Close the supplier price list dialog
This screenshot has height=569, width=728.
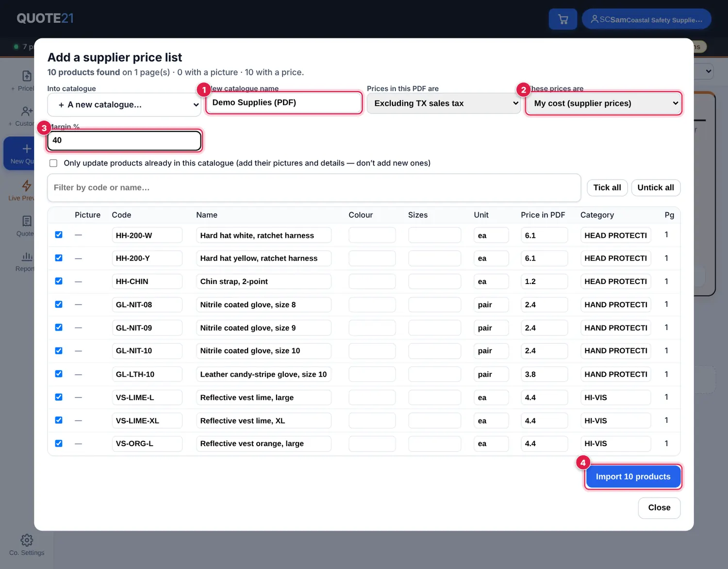[659, 508]
